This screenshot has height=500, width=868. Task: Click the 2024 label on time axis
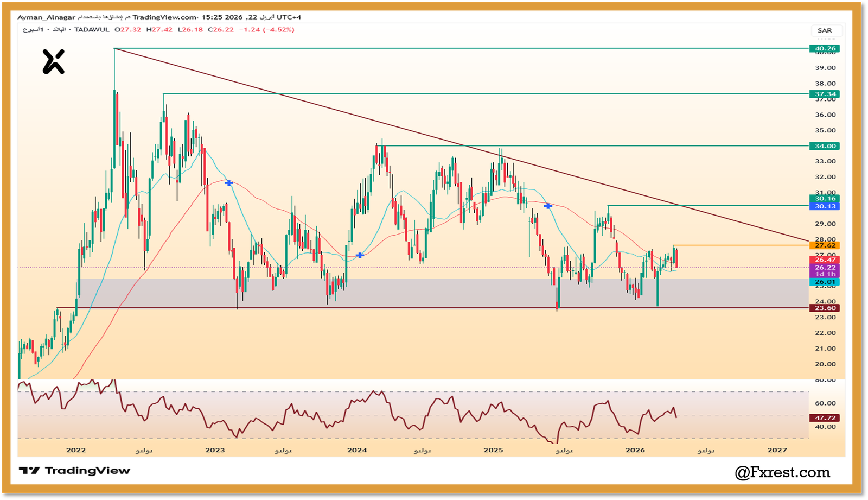[357, 450]
